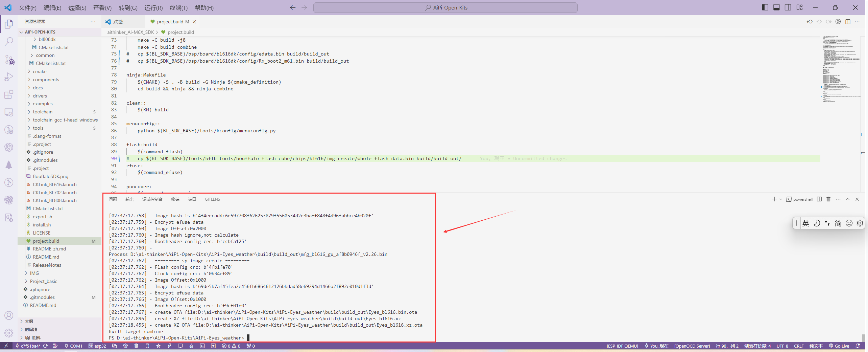Click ESP-IDF full clean trash icon in status bar

coord(136,346)
